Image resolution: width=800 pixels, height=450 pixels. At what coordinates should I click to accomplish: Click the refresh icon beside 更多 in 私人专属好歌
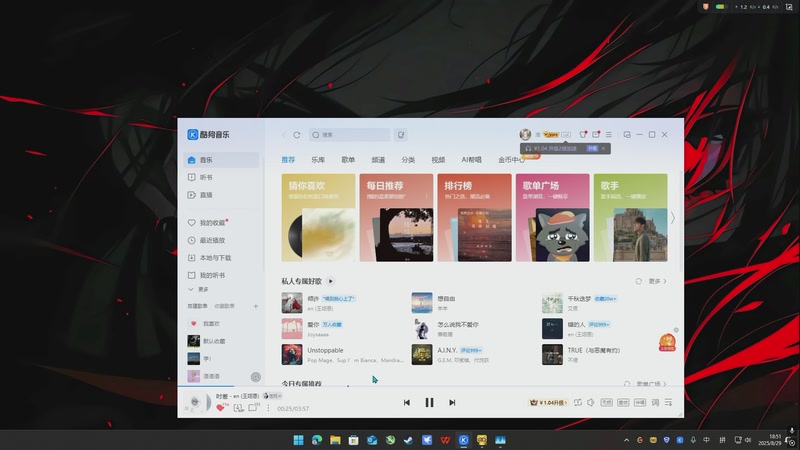[x=638, y=281]
